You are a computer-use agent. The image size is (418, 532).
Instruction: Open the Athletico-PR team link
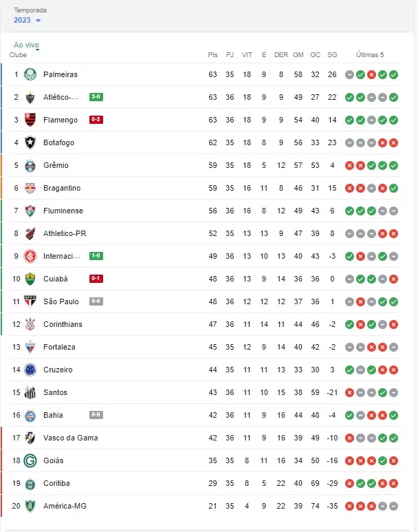tap(65, 233)
